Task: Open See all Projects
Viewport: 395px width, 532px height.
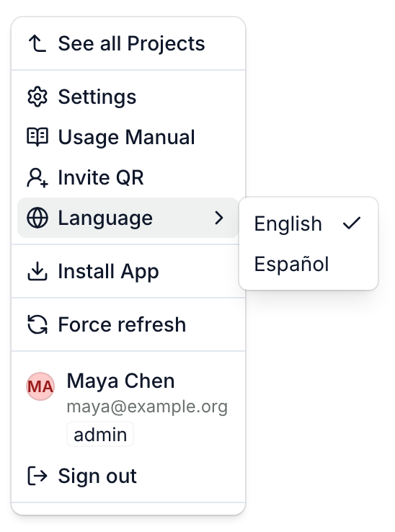Action: click(x=128, y=44)
